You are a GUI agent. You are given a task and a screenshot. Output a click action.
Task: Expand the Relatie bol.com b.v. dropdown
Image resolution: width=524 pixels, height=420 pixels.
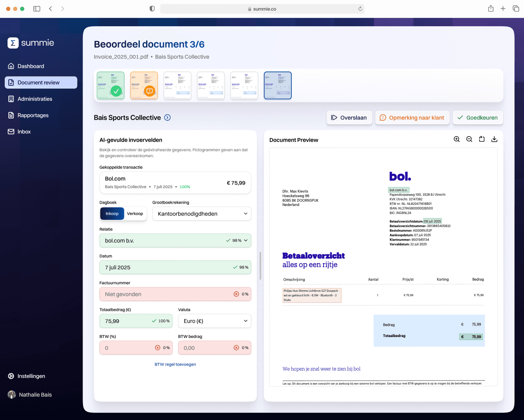click(246, 241)
